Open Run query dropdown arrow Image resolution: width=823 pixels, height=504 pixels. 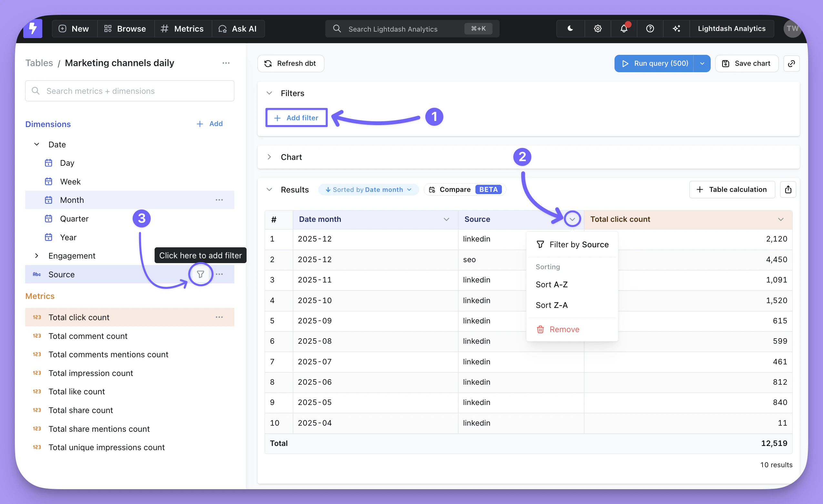click(702, 64)
